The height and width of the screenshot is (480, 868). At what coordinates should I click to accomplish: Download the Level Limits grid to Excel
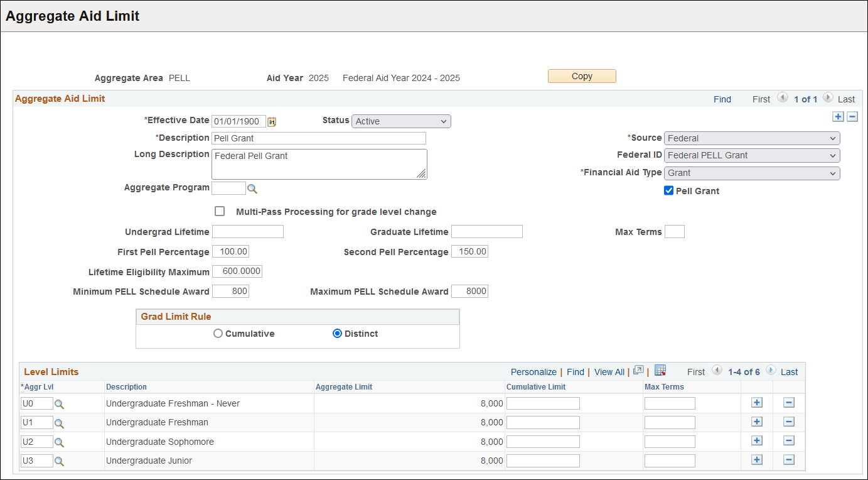click(x=660, y=371)
